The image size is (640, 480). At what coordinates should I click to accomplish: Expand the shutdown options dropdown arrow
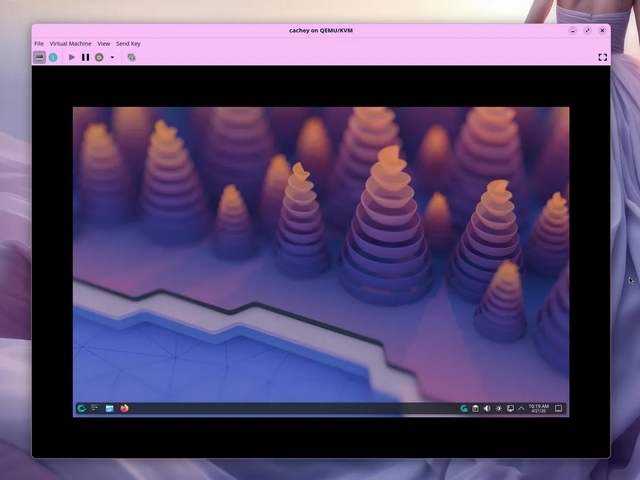(112, 57)
